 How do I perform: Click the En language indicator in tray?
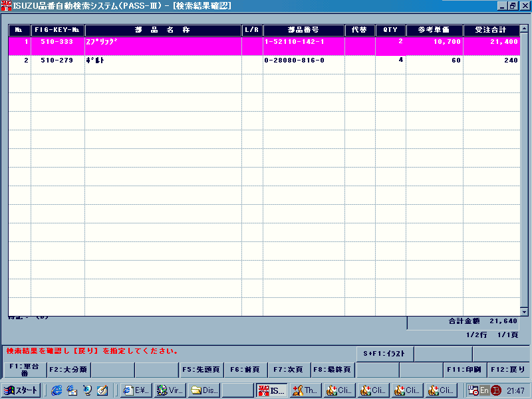tap(484, 390)
